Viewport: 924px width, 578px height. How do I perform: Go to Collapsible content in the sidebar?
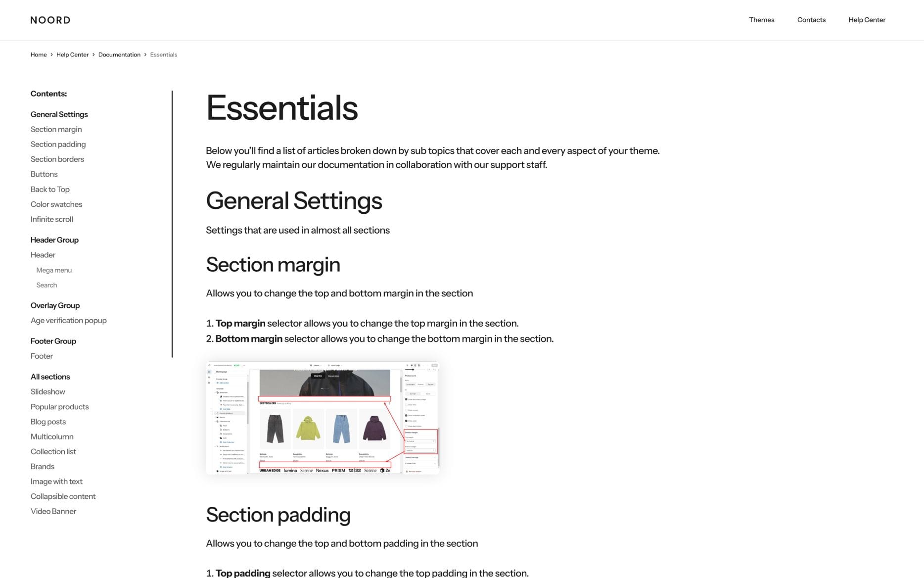(63, 496)
